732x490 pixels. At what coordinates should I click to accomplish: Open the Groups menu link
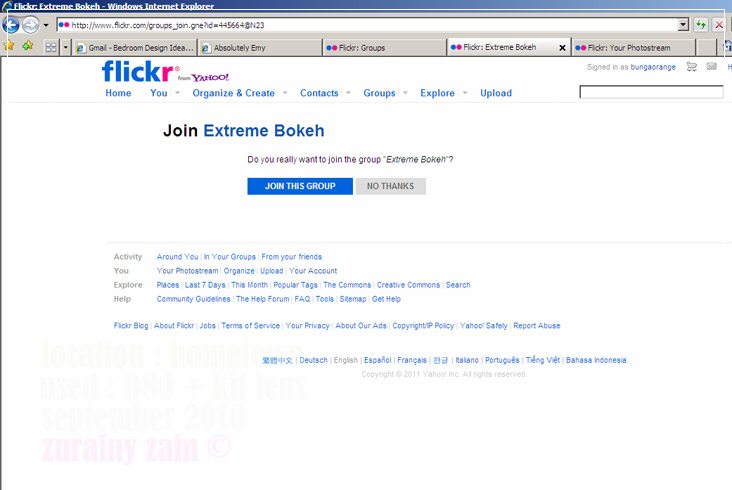(379, 93)
